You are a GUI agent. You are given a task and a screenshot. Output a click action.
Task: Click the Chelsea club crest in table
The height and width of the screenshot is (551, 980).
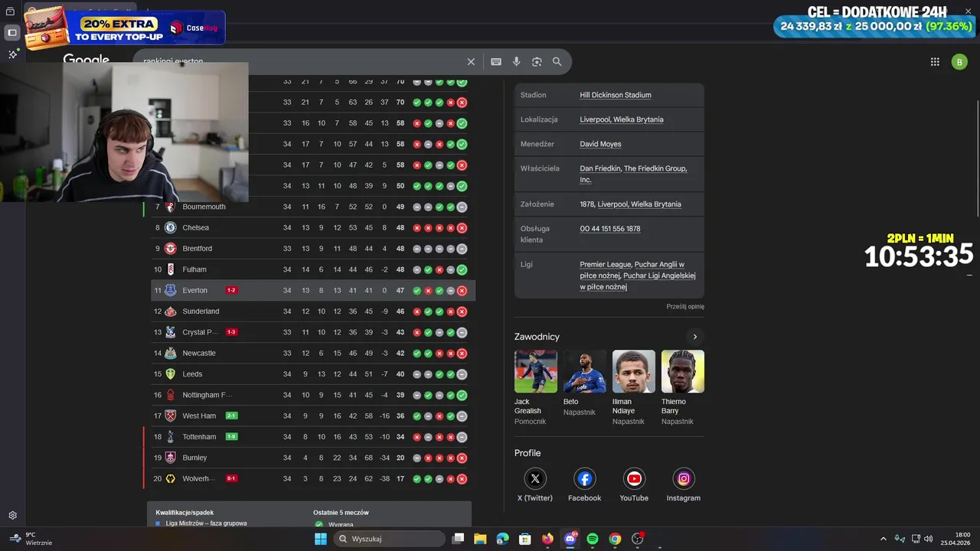pos(170,228)
